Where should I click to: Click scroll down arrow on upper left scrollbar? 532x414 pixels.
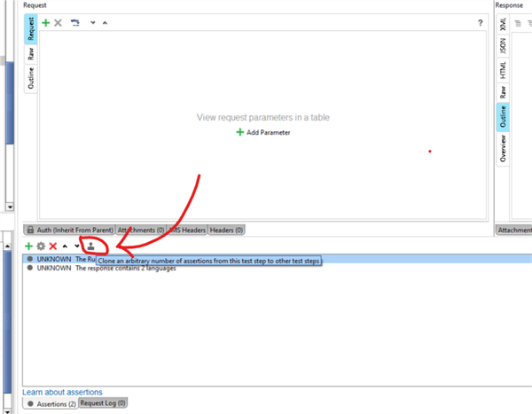click(x=10, y=207)
